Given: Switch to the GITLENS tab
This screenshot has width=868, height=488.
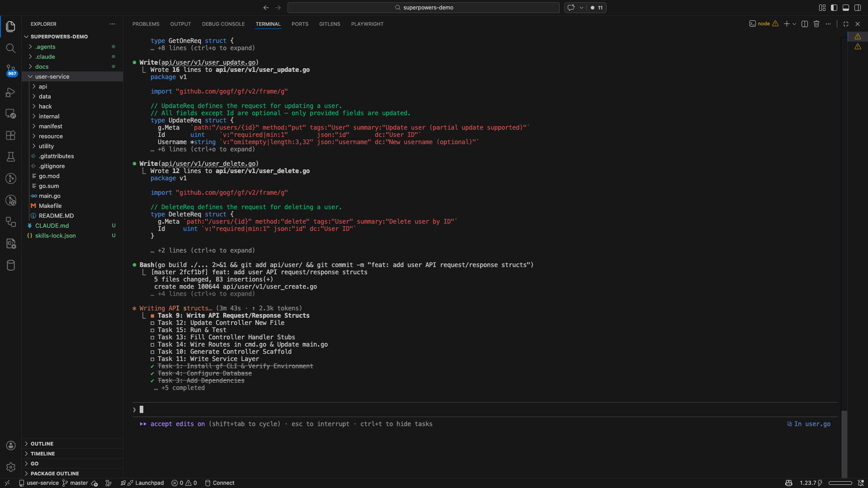Looking at the screenshot, I should click(330, 24).
